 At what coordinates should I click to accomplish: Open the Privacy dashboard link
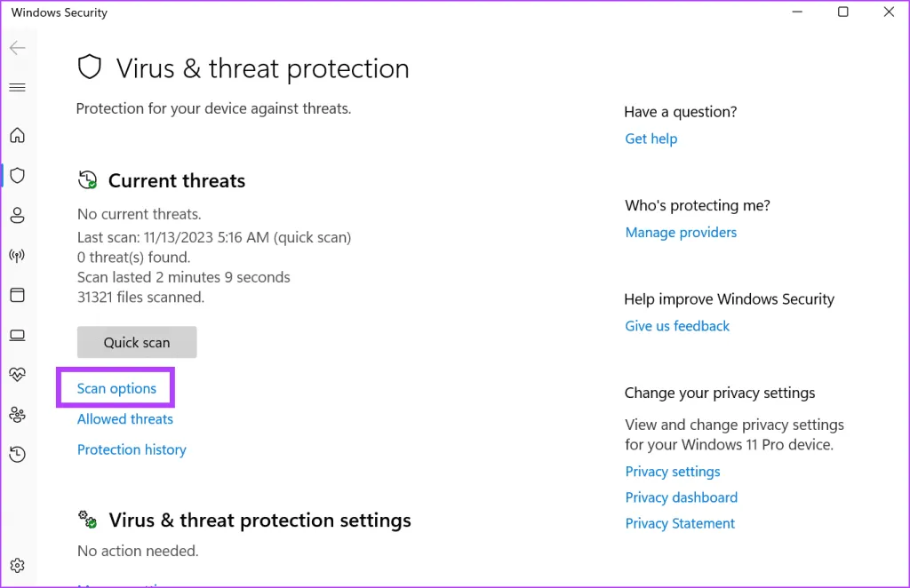point(682,497)
